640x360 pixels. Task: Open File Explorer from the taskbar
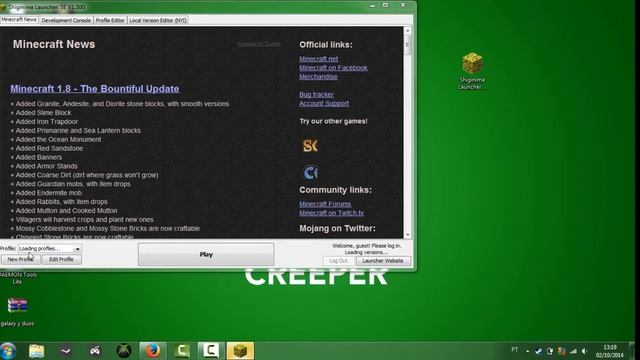[36, 351]
